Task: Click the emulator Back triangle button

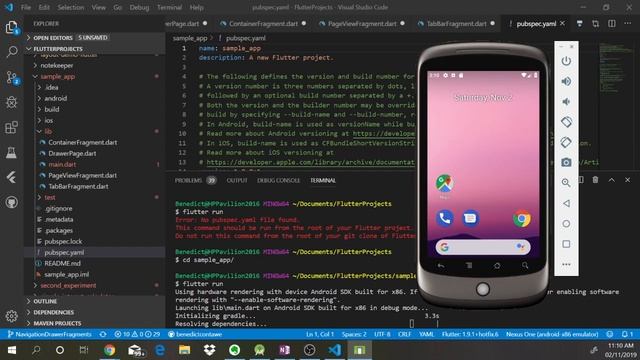Action: click(566, 203)
